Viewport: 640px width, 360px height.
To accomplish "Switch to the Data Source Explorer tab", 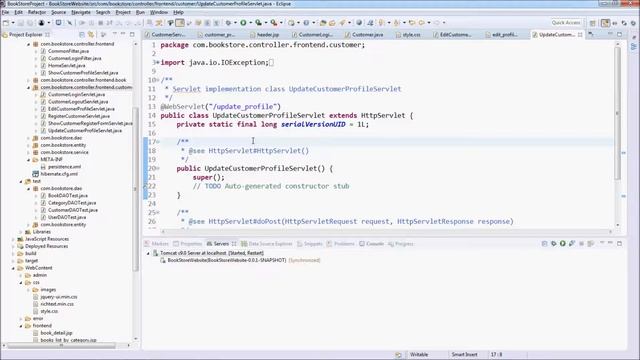I will (267, 244).
